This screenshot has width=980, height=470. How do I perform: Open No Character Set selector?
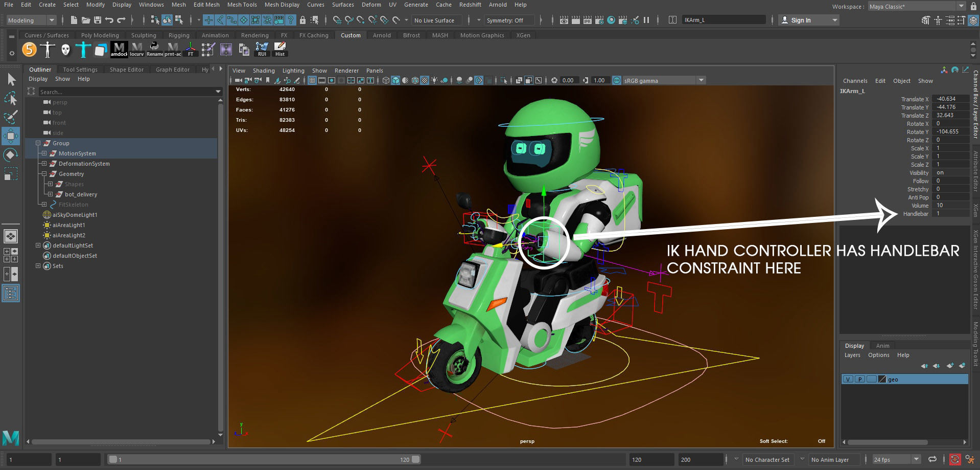767,459
